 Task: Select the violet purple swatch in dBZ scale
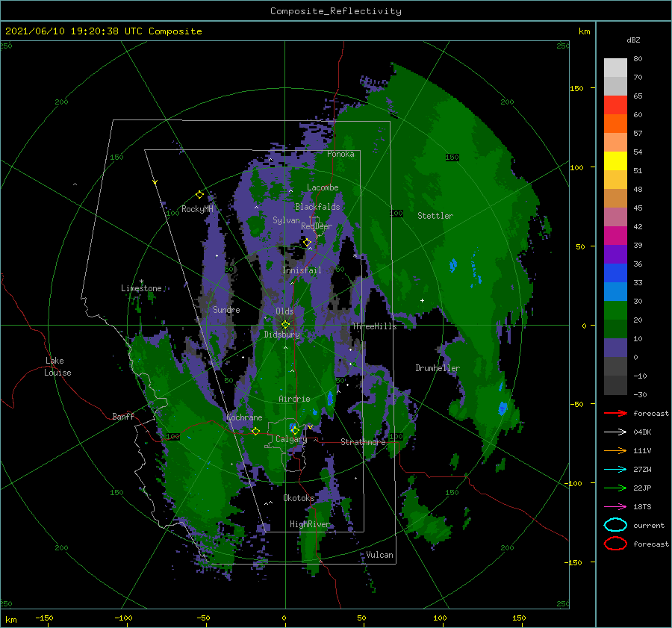pyautogui.click(x=615, y=254)
